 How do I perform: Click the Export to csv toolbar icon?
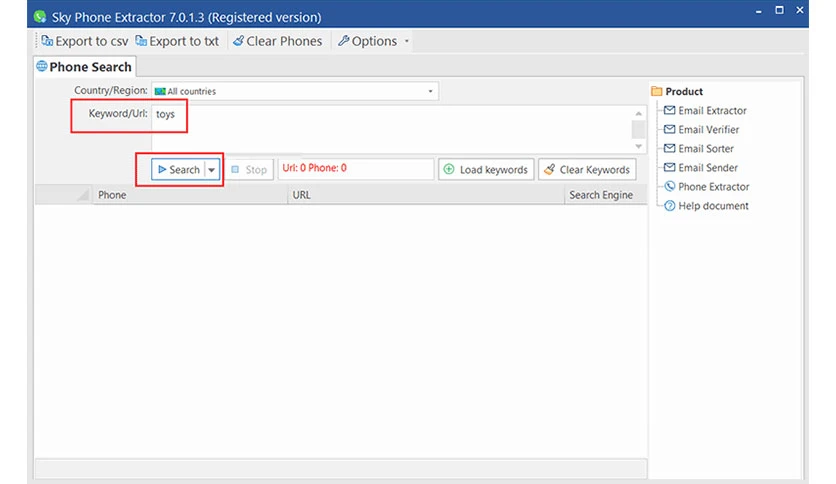[47, 41]
